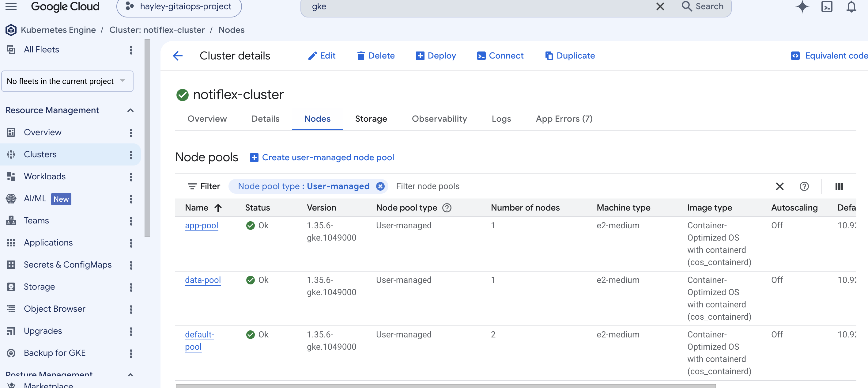Open Applications in sidebar
Image resolution: width=868 pixels, height=388 pixels.
tap(48, 243)
